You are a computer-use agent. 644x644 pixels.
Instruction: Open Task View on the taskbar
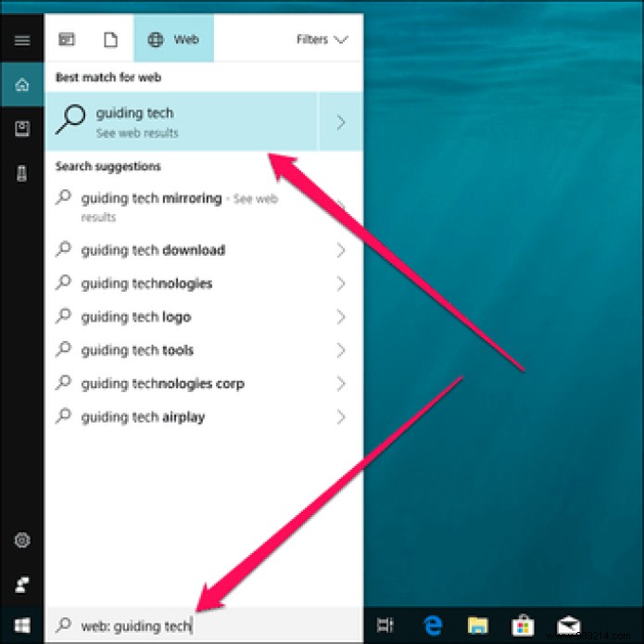(385, 625)
